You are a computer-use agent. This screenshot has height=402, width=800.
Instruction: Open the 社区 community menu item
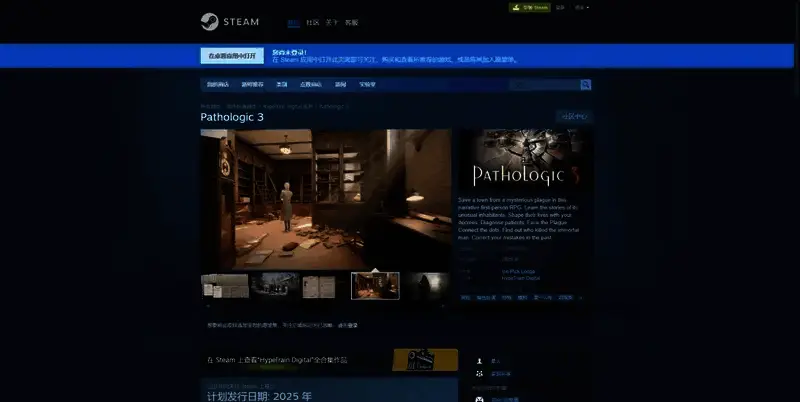(x=312, y=22)
